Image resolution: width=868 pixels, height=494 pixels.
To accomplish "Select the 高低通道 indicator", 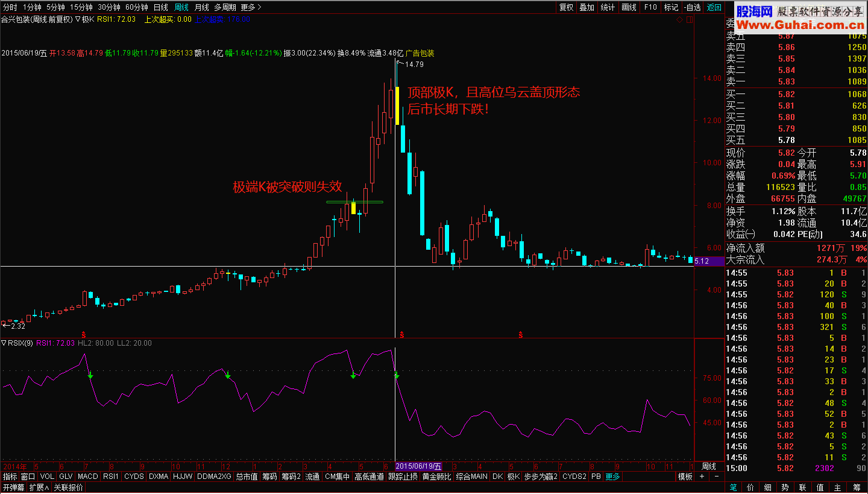I will point(369,477).
